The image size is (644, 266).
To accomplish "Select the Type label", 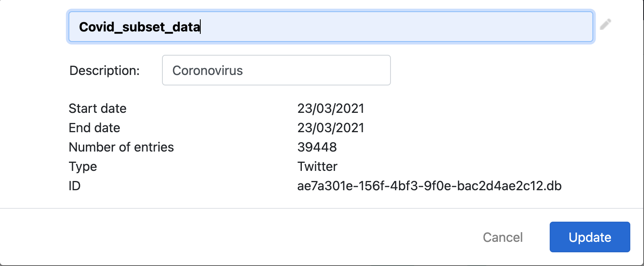I will tap(83, 166).
